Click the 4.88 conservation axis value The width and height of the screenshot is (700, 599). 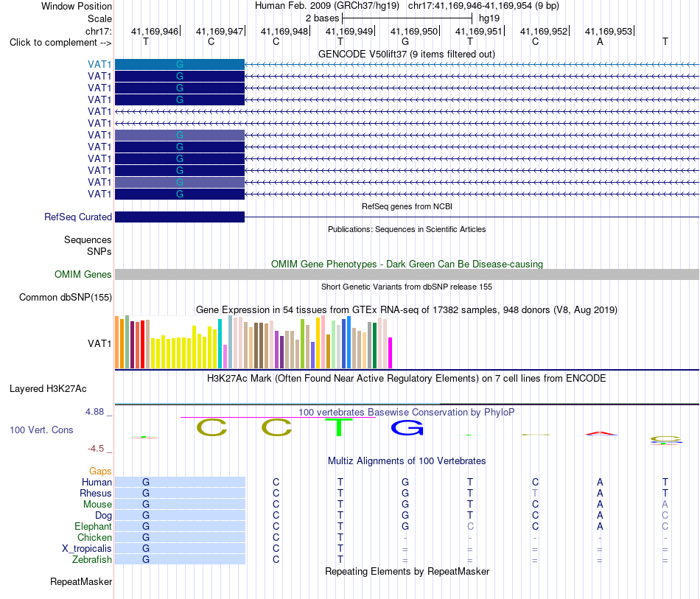click(x=94, y=412)
